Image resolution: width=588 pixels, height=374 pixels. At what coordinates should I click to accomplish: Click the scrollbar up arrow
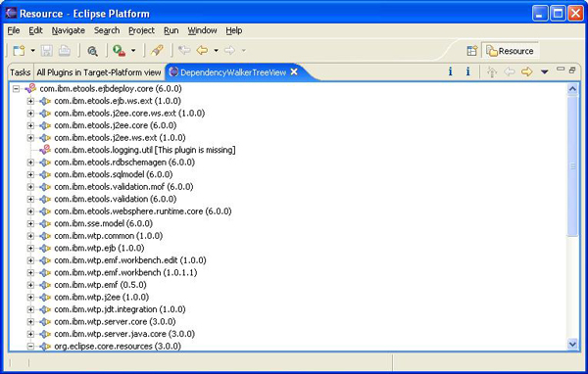click(x=572, y=89)
